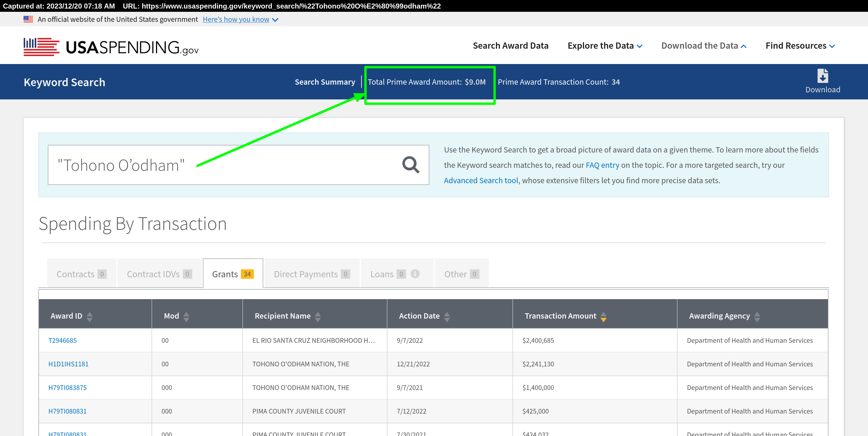Open award H79TI080831 dated 7/12/2022

pos(68,411)
